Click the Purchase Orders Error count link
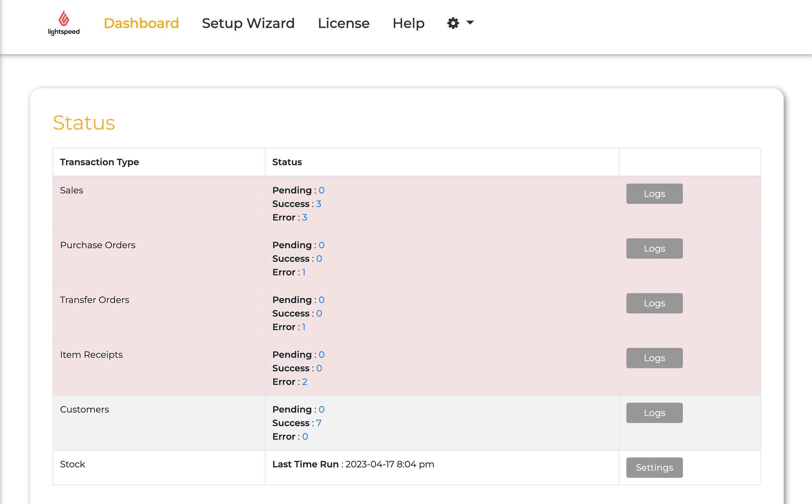 tap(304, 272)
